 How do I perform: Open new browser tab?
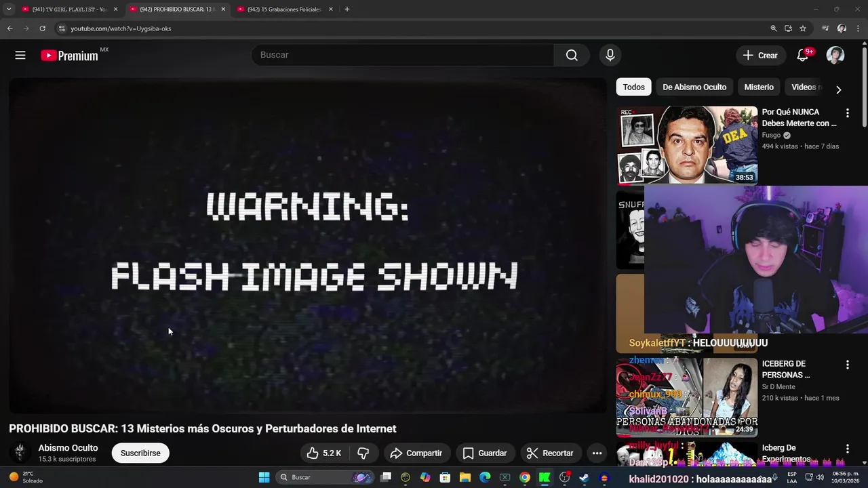[x=347, y=9]
